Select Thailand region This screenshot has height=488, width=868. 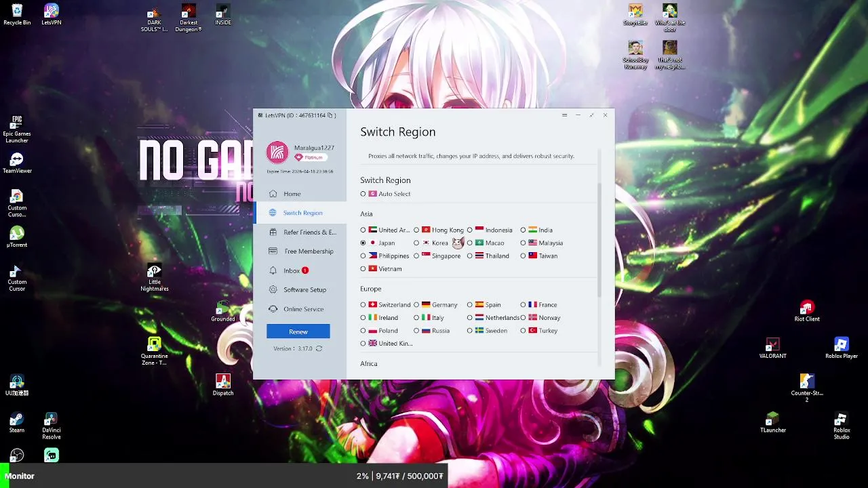point(488,256)
